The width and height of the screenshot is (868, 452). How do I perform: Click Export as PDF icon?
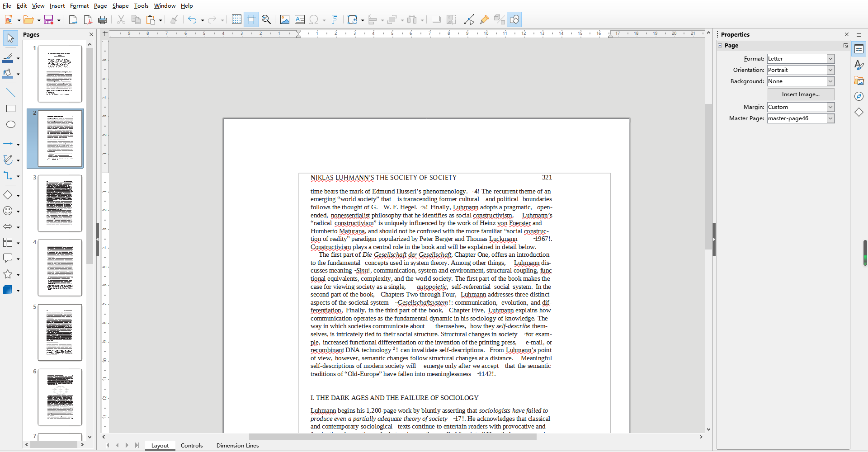(88, 19)
